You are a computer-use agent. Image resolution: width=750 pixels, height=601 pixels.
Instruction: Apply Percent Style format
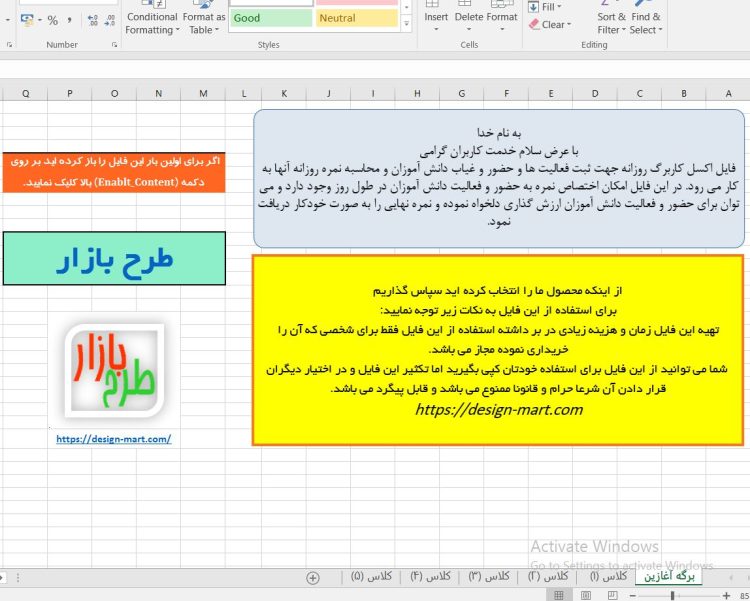(53, 20)
